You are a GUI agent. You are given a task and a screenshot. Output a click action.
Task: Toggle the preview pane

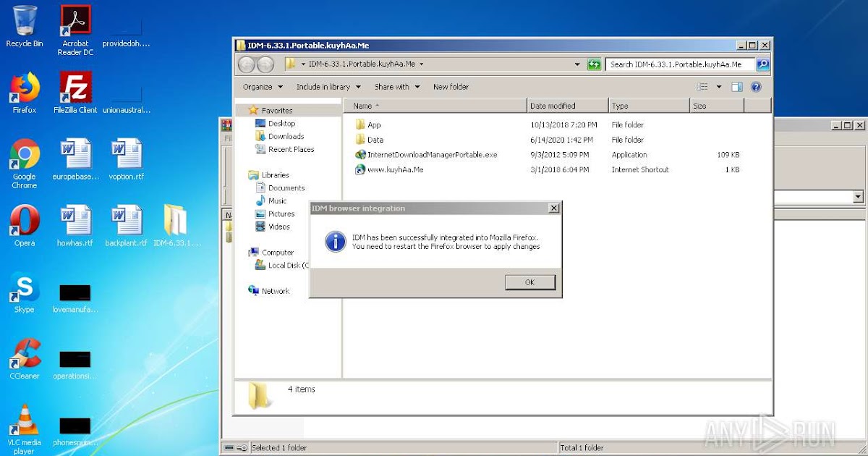point(737,87)
